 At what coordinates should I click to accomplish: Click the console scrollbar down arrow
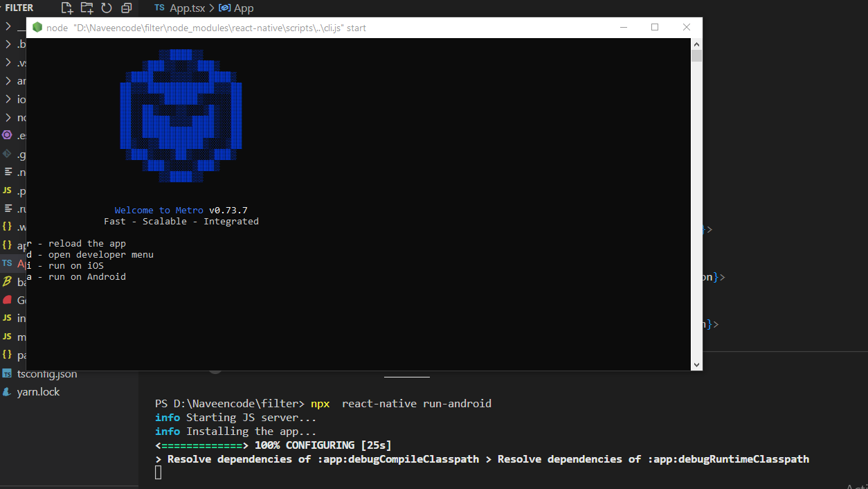point(697,364)
